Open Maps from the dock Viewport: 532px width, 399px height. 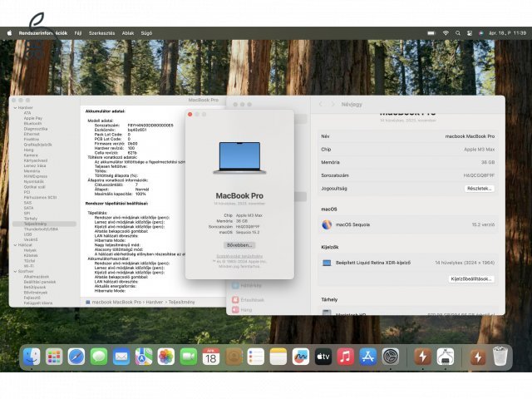pyautogui.click(x=144, y=357)
